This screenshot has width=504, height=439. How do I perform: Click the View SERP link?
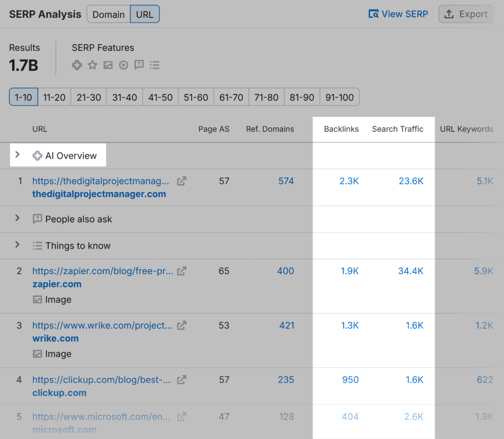pyautogui.click(x=398, y=14)
